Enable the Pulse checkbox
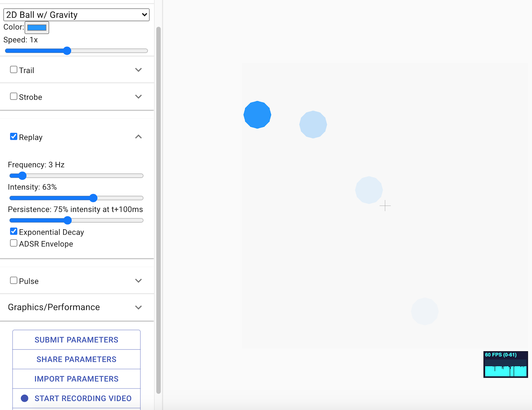 pos(14,280)
